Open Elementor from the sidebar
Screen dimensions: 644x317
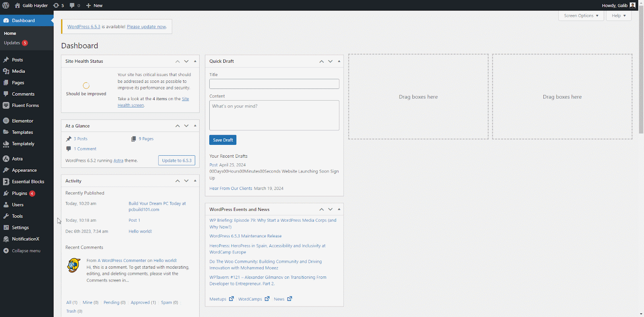[x=23, y=121]
